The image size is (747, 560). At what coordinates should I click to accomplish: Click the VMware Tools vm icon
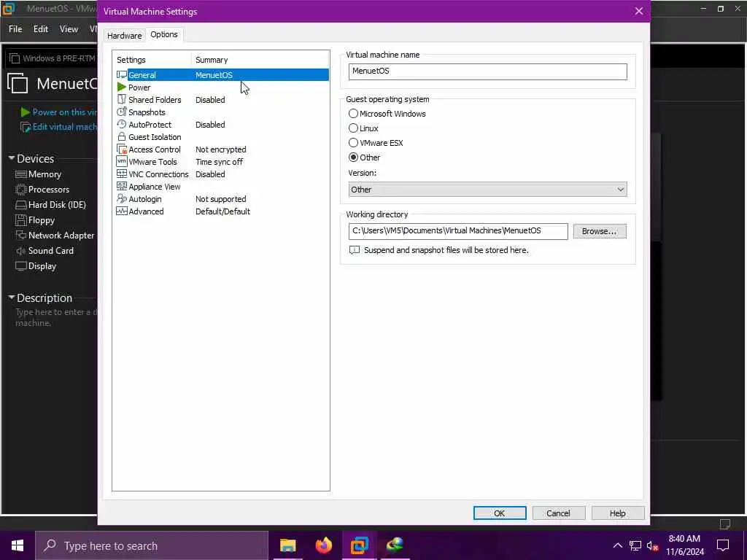click(122, 161)
